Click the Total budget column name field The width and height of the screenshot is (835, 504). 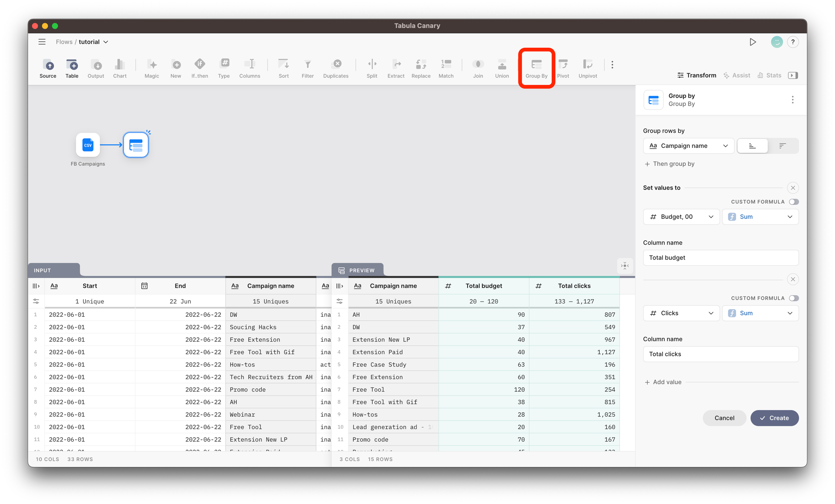pyautogui.click(x=720, y=258)
